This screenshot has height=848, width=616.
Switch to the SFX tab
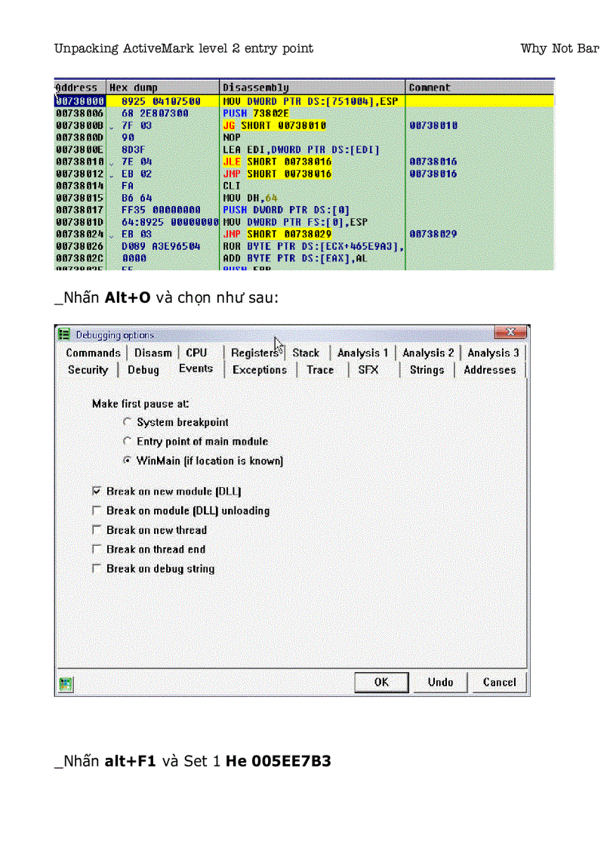tap(368, 370)
